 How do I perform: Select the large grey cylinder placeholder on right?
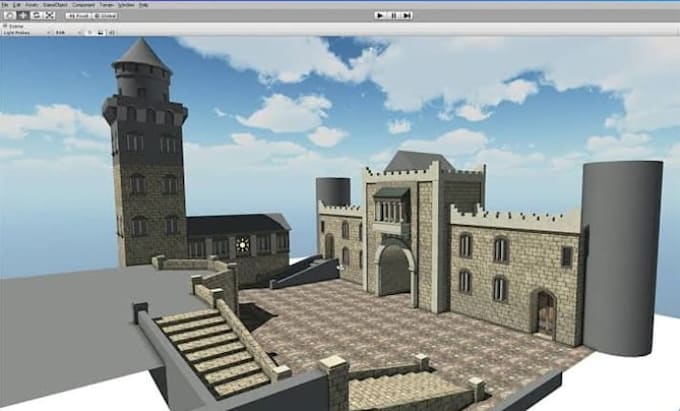(621, 258)
